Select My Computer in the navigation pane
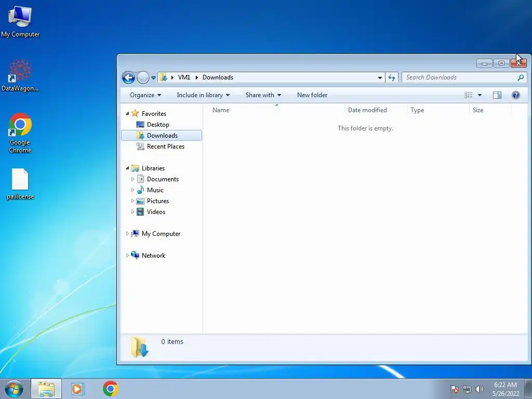 tap(161, 234)
